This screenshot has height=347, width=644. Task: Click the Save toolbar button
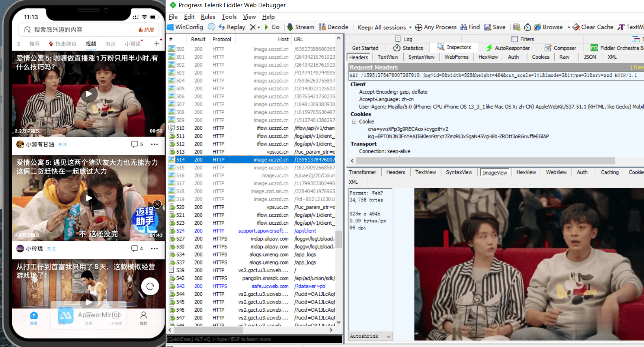pyautogui.click(x=495, y=27)
